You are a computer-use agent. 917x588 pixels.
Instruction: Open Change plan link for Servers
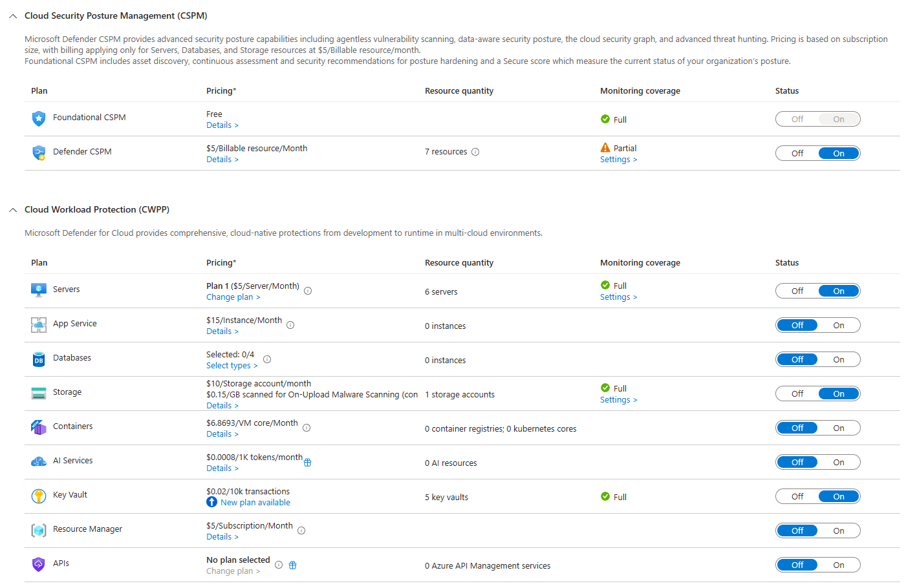pyautogui.click(x=233, y=297)
